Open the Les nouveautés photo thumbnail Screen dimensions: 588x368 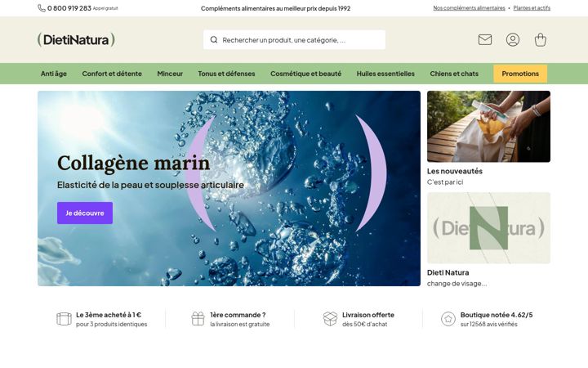tap(488, 127)
